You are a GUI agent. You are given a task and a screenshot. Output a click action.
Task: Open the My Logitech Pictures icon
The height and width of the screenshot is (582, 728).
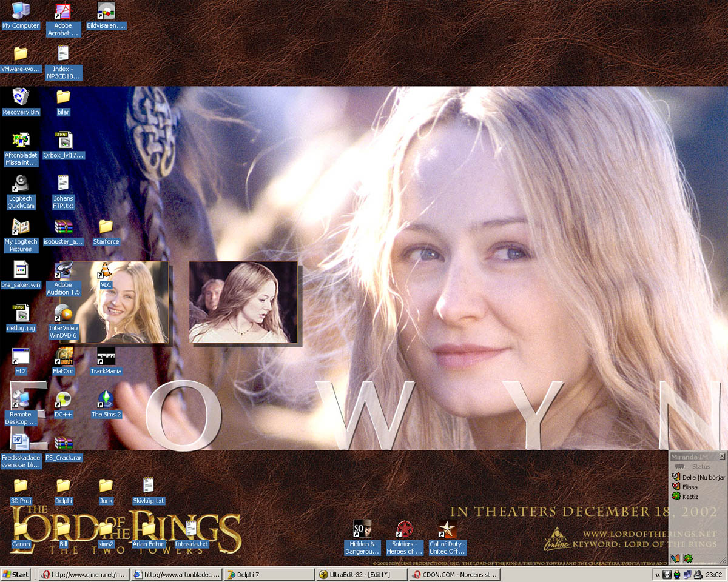click(x=21, y=236)
